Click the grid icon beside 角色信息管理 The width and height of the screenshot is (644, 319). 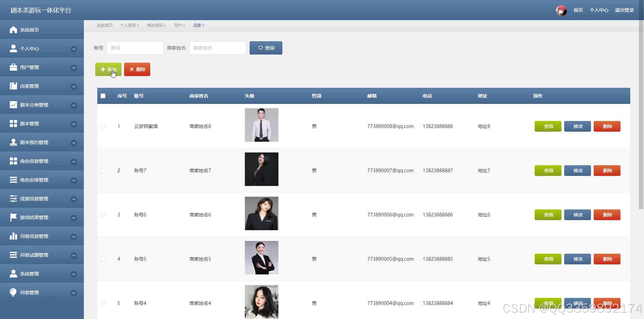(13, 161)
